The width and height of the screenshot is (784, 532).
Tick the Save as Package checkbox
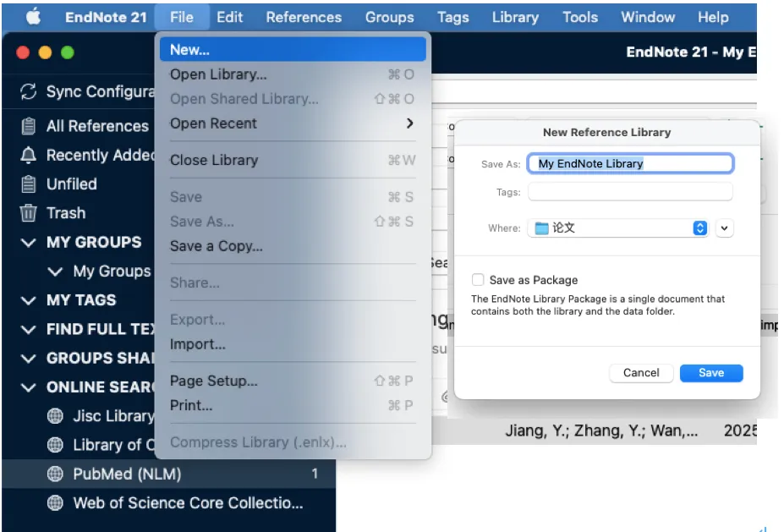pos(478,279)
